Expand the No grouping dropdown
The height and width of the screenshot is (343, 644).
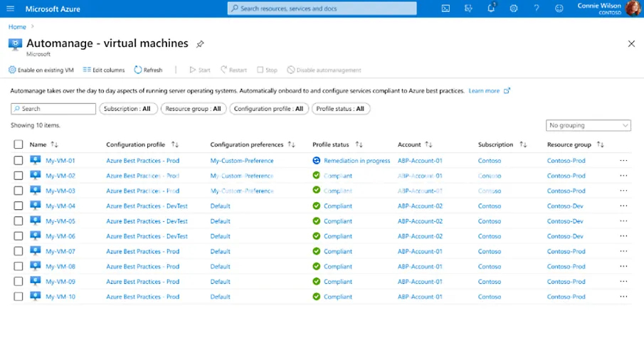click(588, 125)
